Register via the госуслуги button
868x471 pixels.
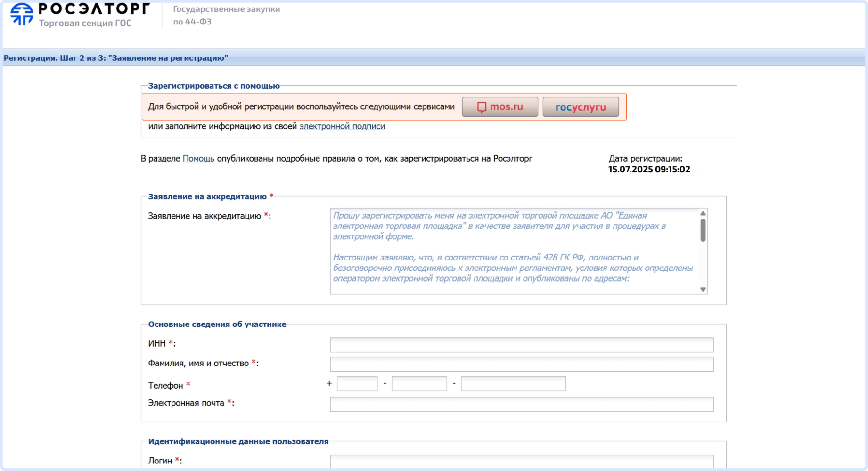pyautogui.click(x=581, y=107)
